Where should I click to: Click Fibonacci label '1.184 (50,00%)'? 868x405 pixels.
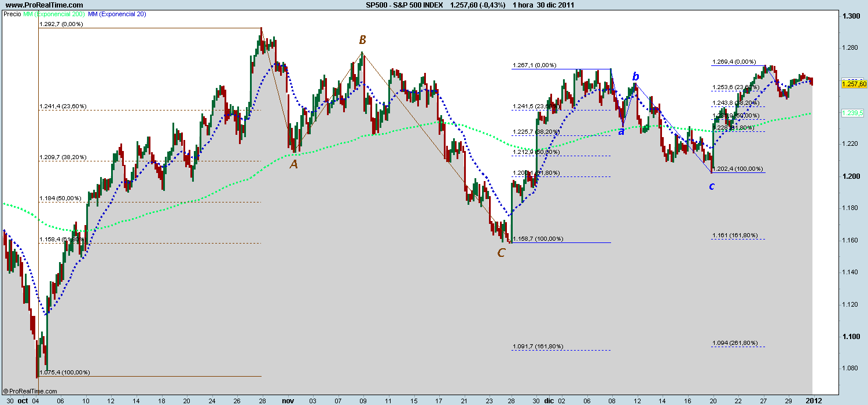[61, 198]
